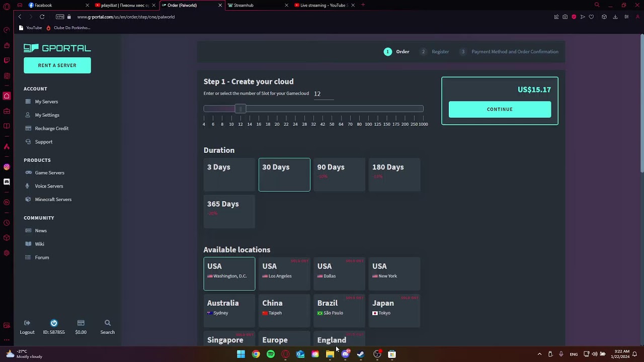Select the 90 Days duration

[x=339, y=174]
